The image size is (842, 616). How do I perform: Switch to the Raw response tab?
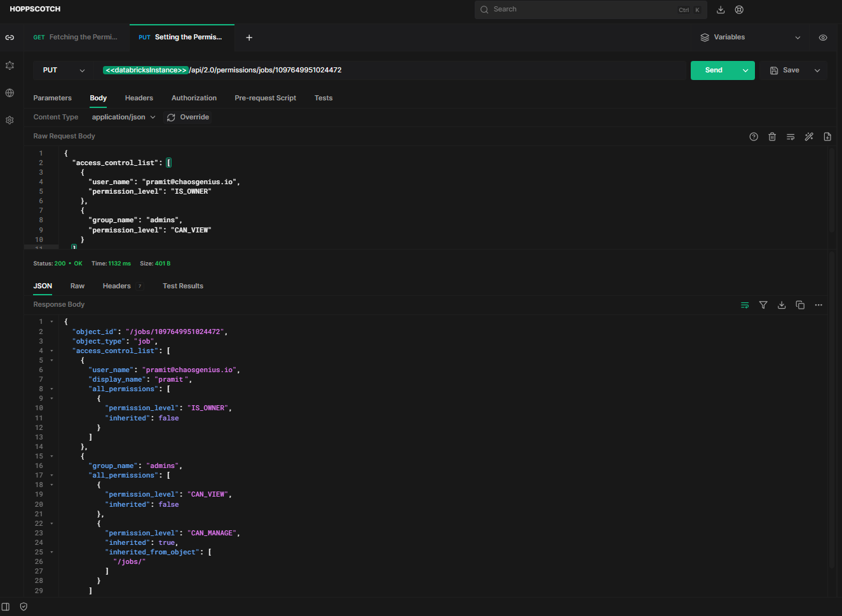[x=77, y=286]
